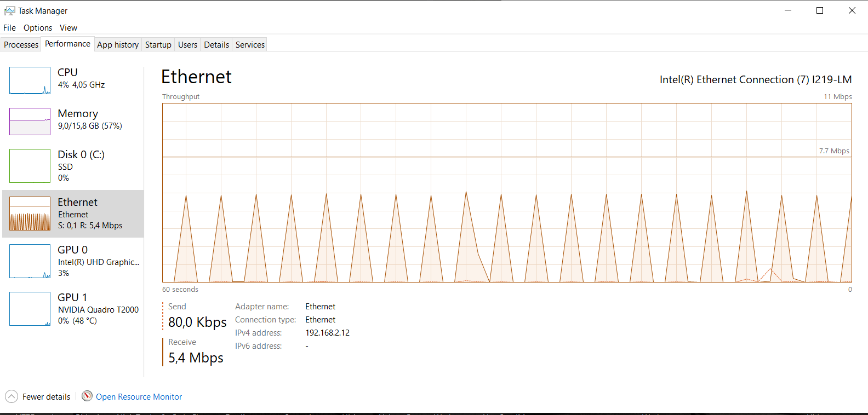Screen dimensions: 868x415
Task: Select the Disk 0 (C:) graph thumbnail
Action: click(30, 166)
